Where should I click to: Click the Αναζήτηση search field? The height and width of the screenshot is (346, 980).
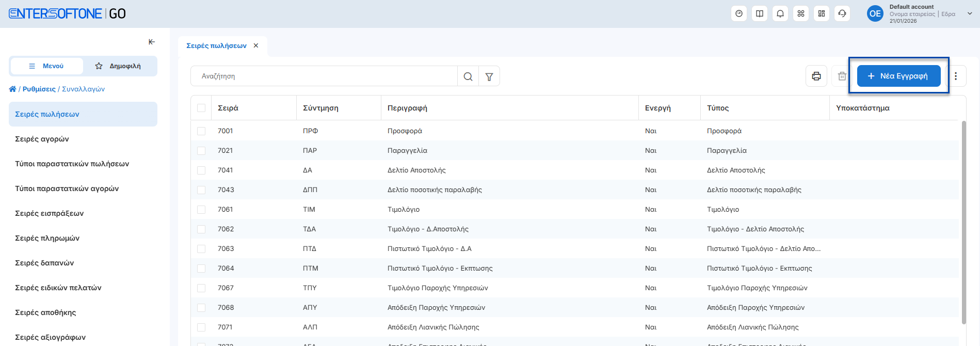[x=324, y=76]
